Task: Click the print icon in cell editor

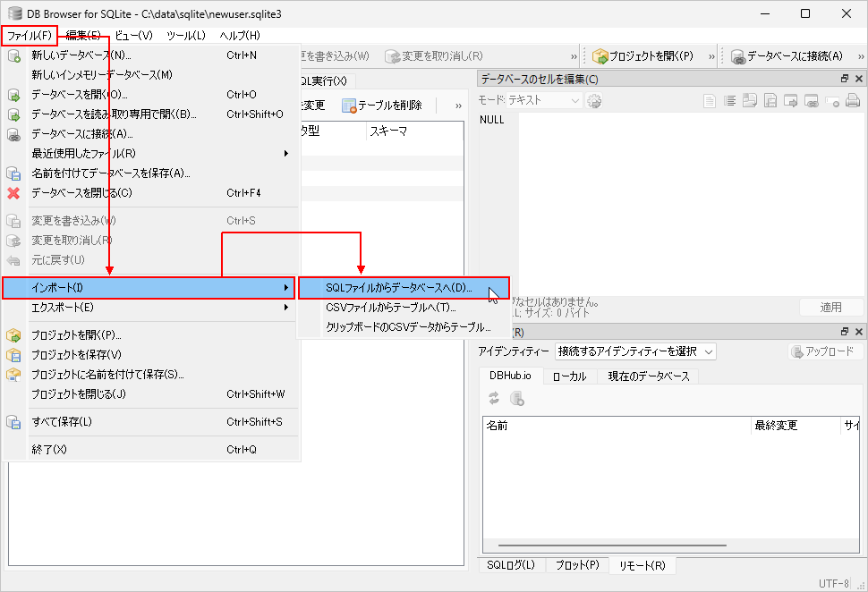Action: coord(853,101)
